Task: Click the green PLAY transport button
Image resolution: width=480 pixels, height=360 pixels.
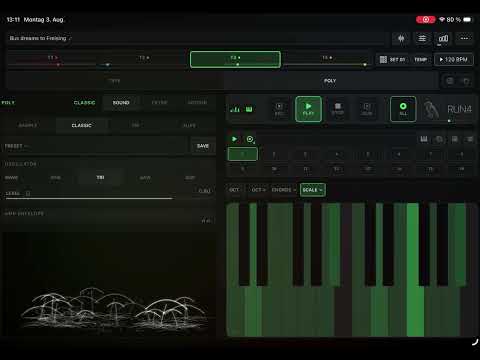Action: click(x=308, y=109)
